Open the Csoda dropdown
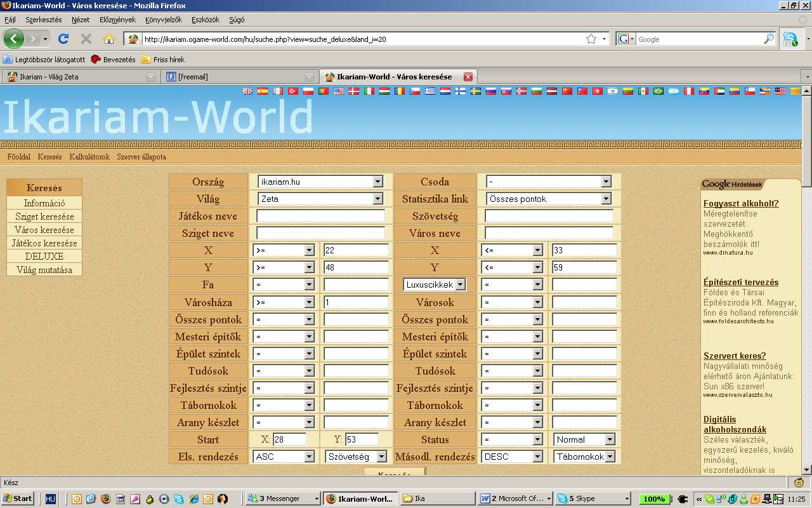The image size is (812, 508). tap(549, 182)
